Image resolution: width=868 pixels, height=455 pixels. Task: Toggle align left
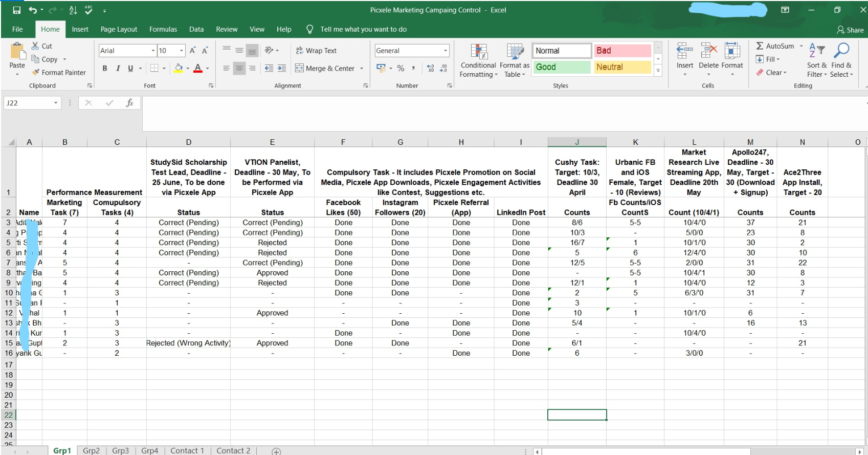[x=227, y=68]
